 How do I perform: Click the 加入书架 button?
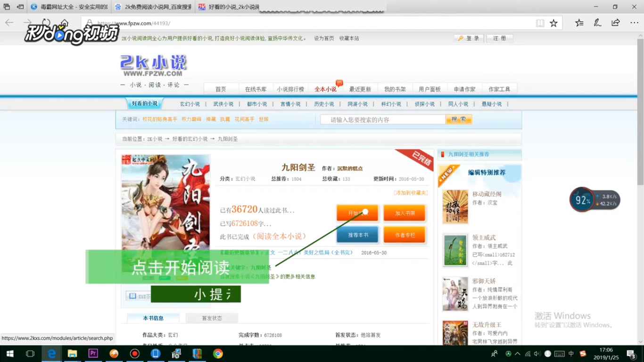pos(405,213)
